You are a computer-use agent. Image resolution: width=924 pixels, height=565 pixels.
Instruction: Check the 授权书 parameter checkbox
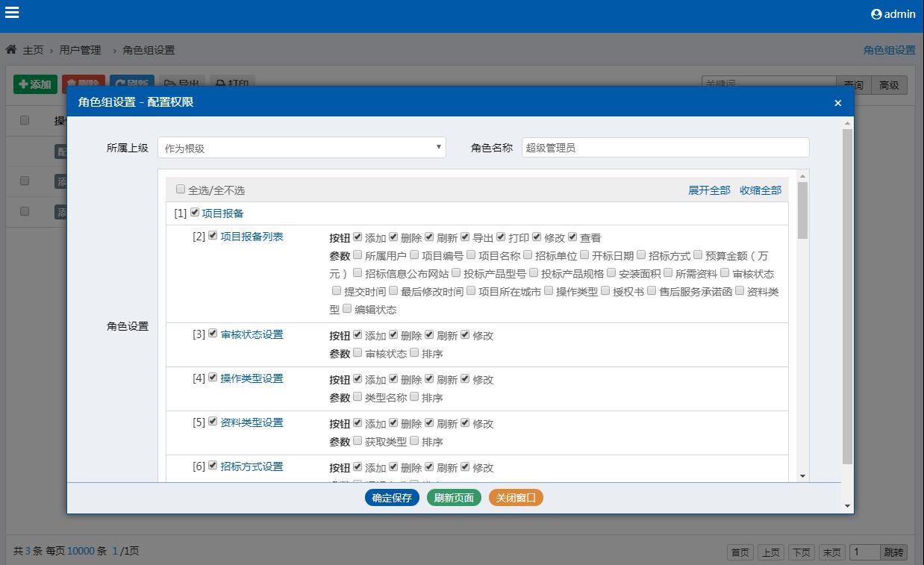point(605,291)
